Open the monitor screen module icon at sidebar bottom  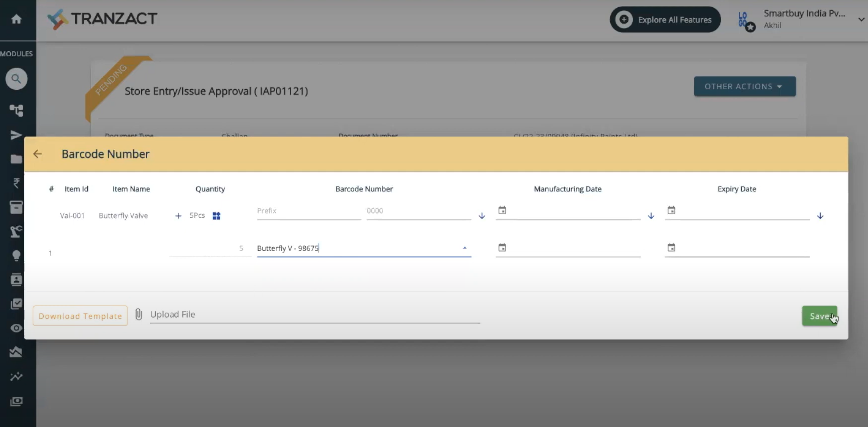(x=16, y=401)
